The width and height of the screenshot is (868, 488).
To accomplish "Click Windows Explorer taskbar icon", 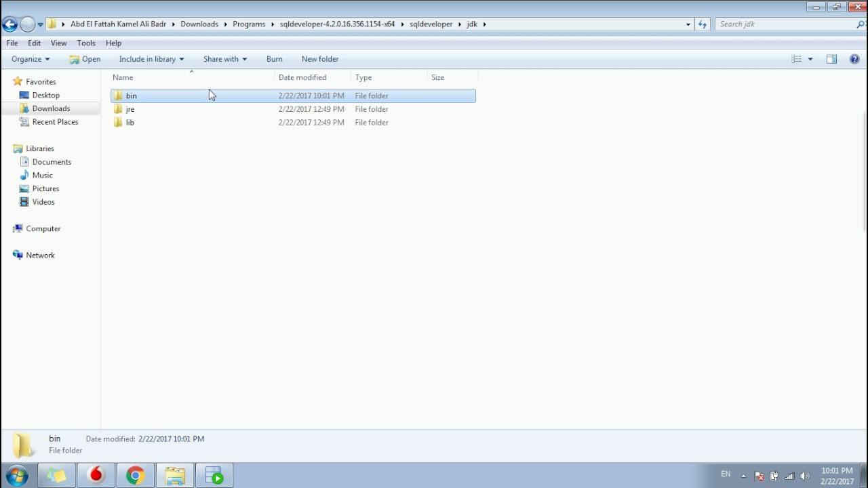I will pyautogui.click(x=175, y=476).
